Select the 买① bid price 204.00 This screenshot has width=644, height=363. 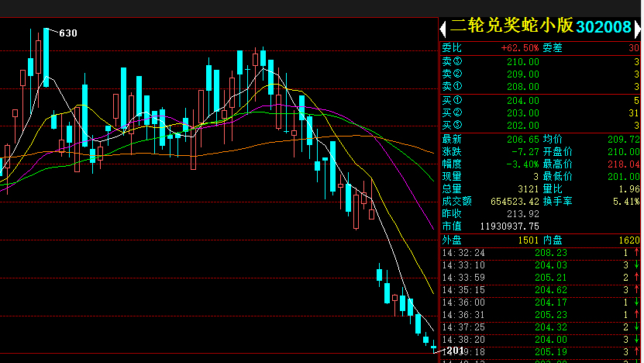(522, 101)
